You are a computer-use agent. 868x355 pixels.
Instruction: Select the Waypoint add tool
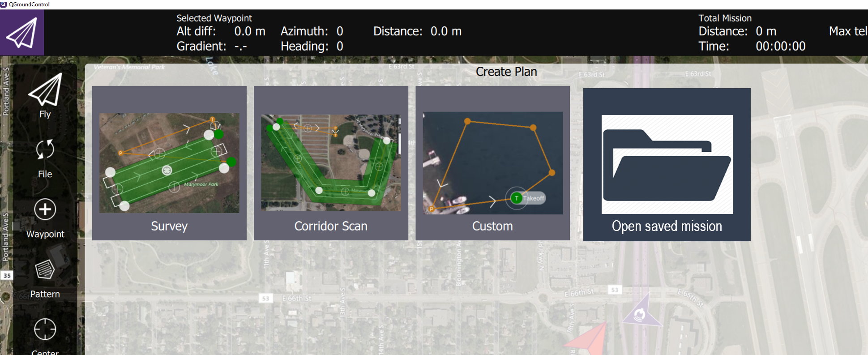pyautogui.click(x=45, y=218)
